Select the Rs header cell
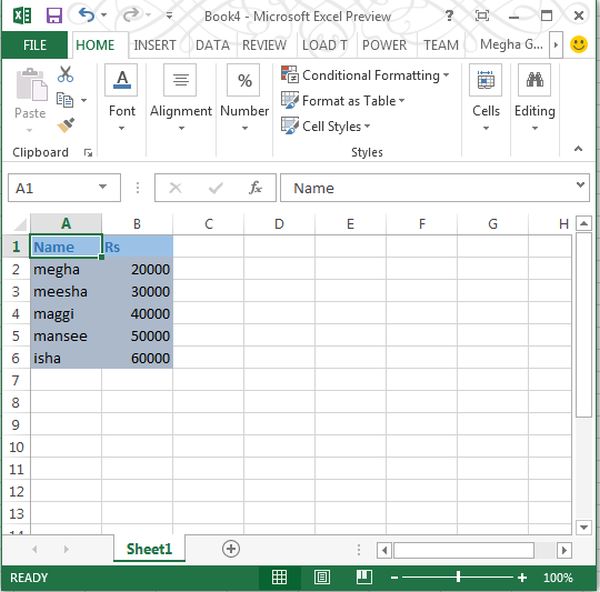The height and width of the screenshot is (592, 600). coord(137,247)
